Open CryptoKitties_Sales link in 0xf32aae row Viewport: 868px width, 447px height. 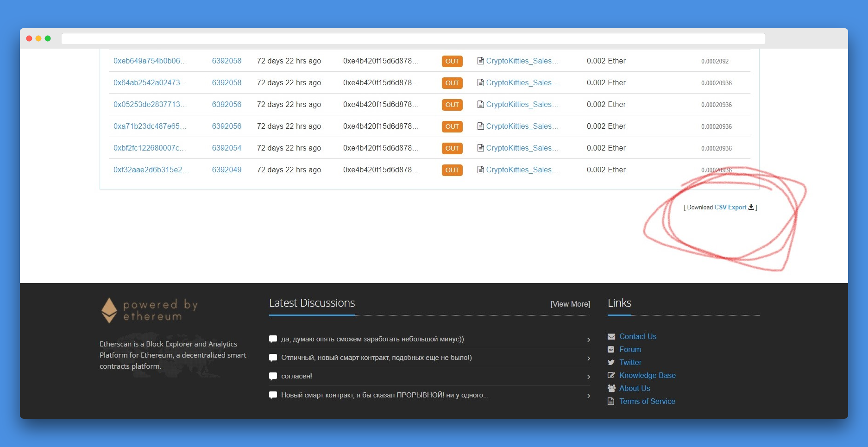pyautogui.click(x=522, y=170)
